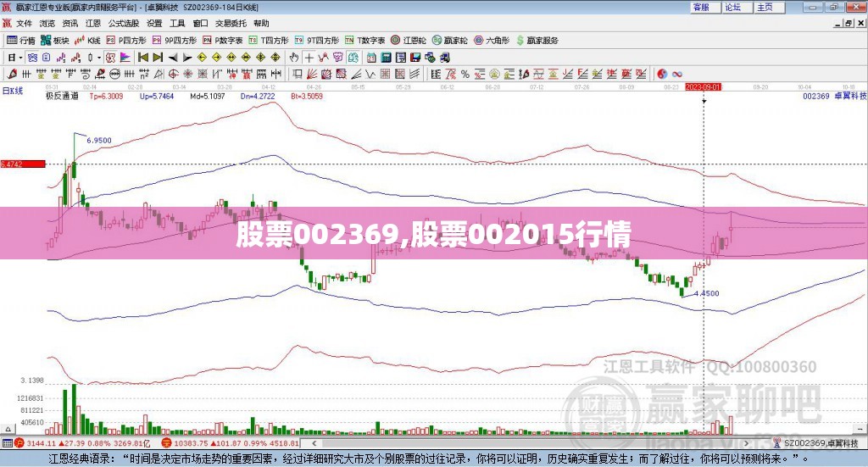The image size is (868, 467).
Task: Open the 9T四方形 tool
Action: coord(317,41)
